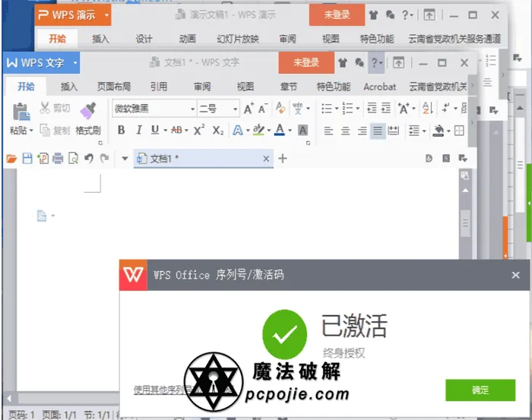Switch to the 页面布局 tab
Image resolution: width=532 pixels, height=420 pixels.
114,87
